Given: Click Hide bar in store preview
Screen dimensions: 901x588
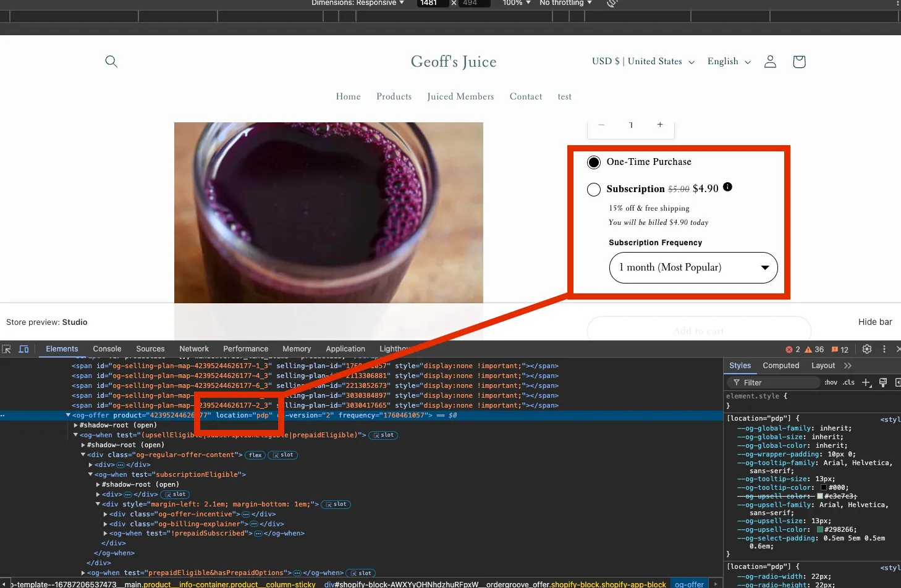Looking at the screenshot, I should pyautogui.click(x=875, y=322).
